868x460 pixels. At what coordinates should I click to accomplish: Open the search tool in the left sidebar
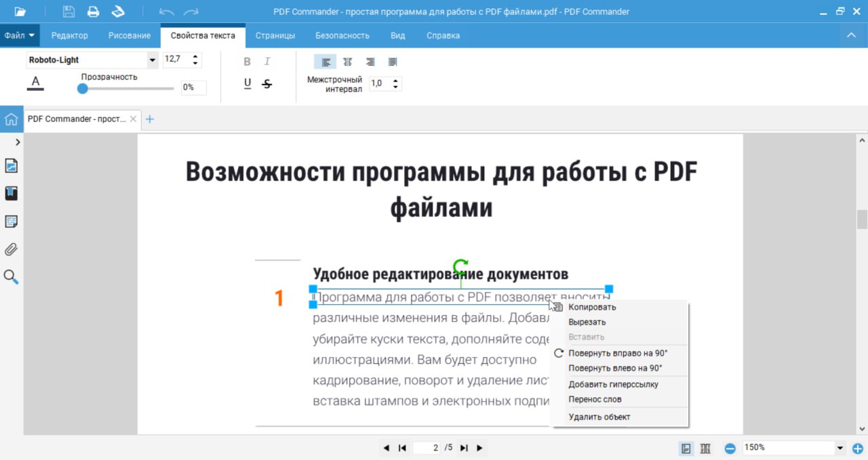pos(11,277)
